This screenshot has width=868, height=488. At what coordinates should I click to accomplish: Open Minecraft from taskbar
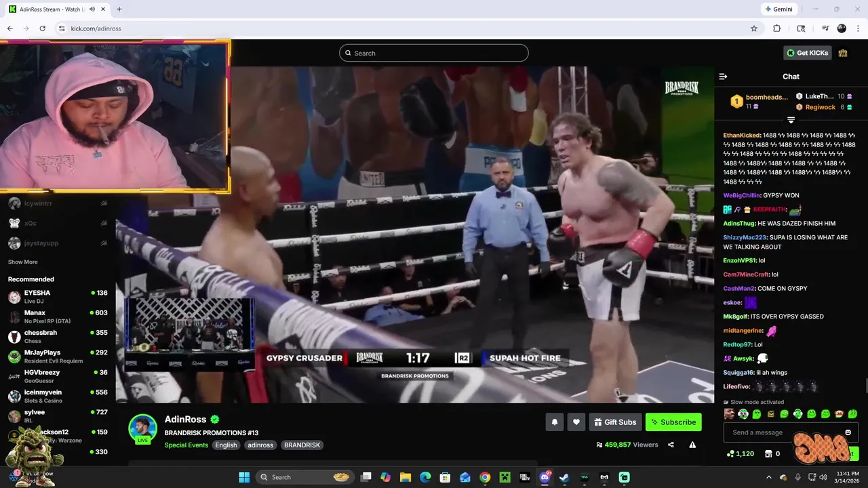pos(505,477)
